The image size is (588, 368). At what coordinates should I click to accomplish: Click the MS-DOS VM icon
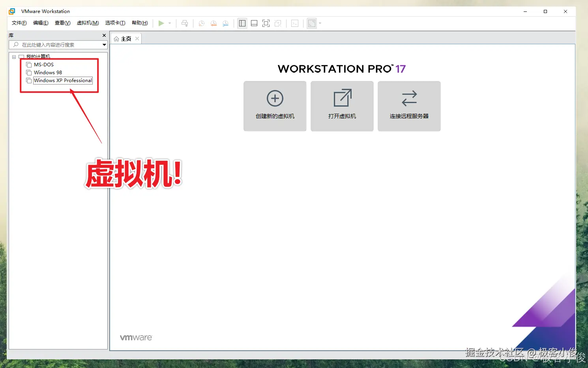click(x=29, y=65)
